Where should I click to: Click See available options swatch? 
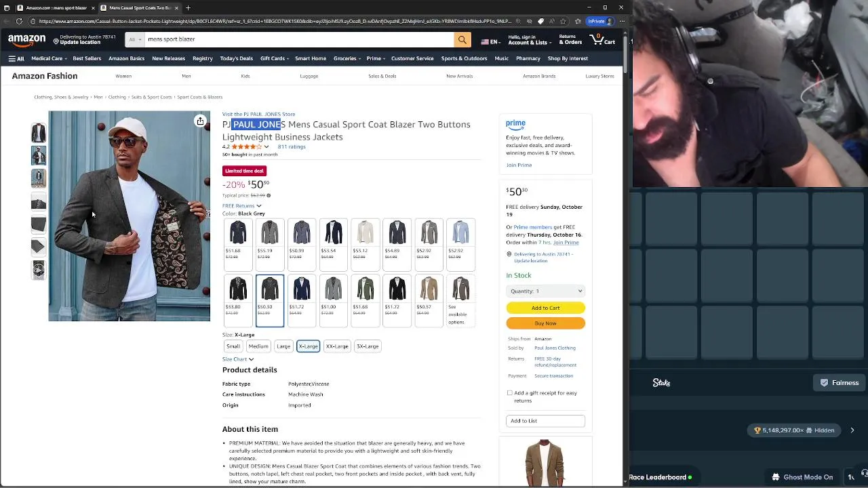click(460, 301)
